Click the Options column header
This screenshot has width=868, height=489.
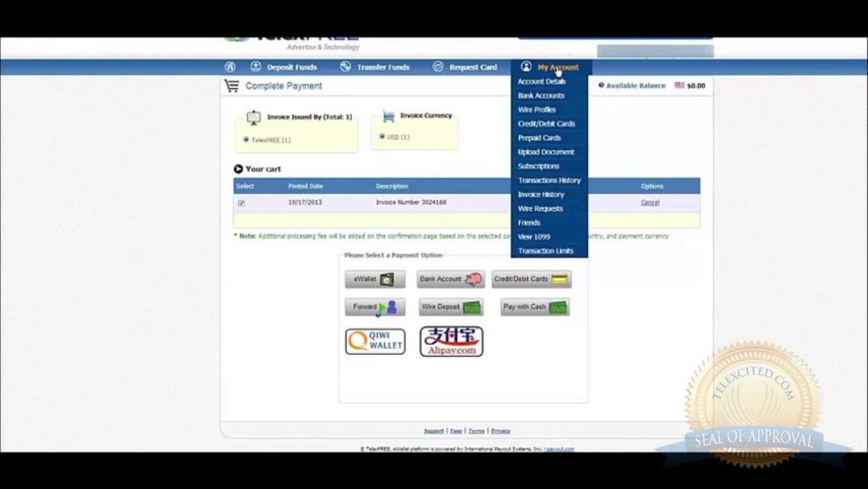point(652,186)
